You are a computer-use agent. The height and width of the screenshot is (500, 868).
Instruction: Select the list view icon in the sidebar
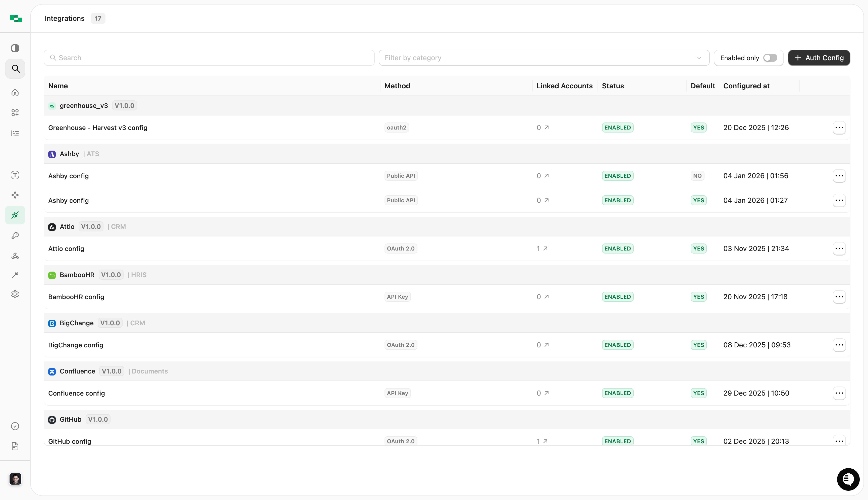coord(15,133)
